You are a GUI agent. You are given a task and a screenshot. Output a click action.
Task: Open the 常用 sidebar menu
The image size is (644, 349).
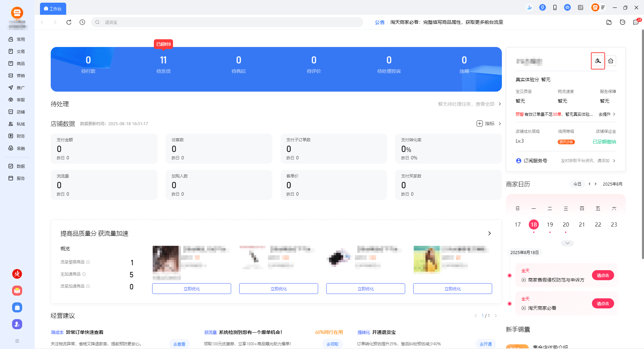17,39
